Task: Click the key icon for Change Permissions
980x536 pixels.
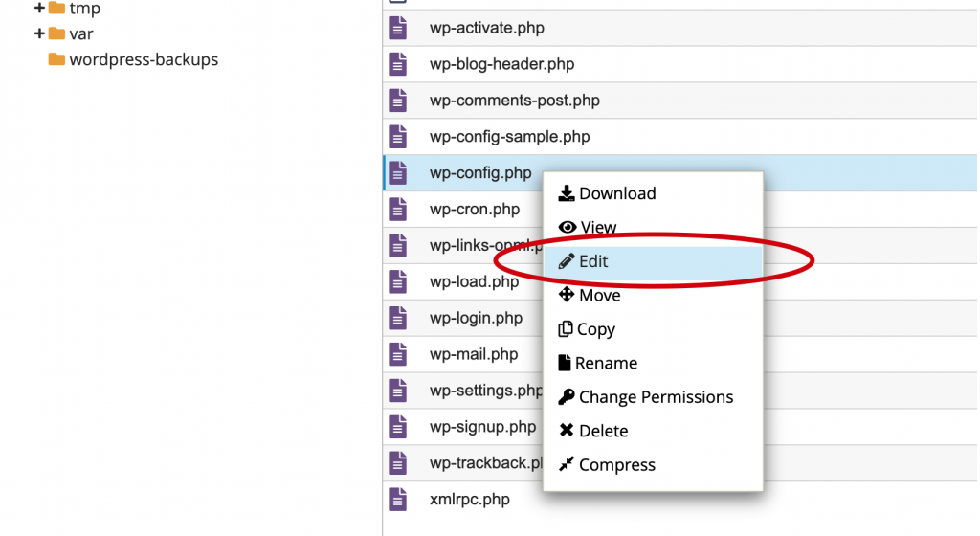Action: 567,396
